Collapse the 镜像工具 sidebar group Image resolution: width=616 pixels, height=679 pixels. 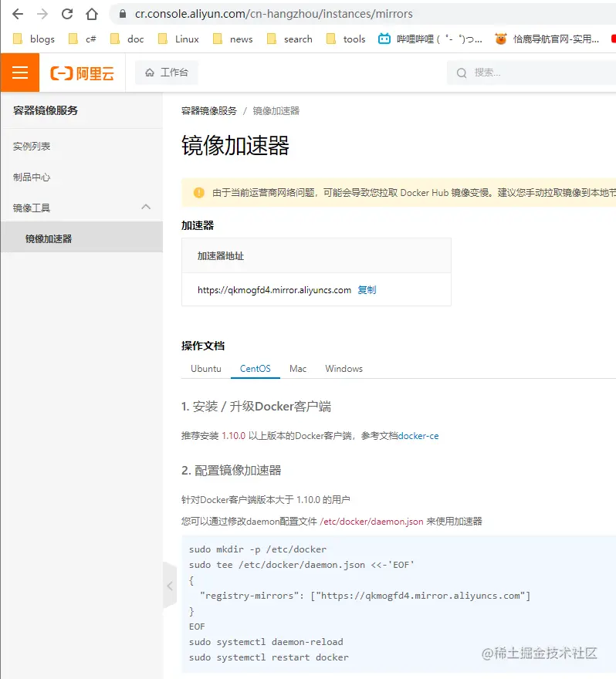pos(146,207)
